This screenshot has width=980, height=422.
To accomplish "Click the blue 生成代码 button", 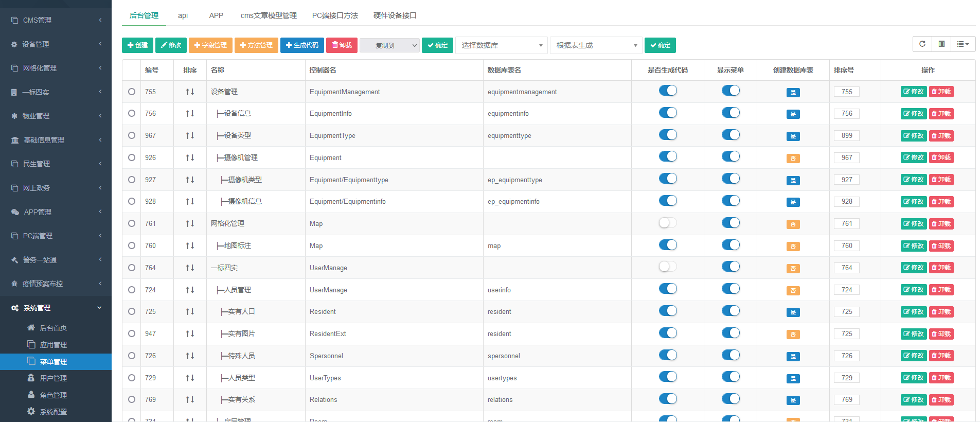I will [302, 45].
